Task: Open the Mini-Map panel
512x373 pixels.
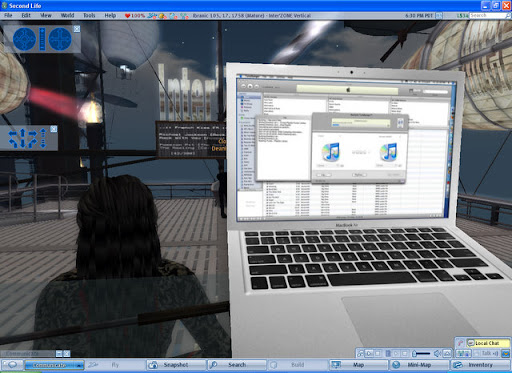Action: click(419, 365)
